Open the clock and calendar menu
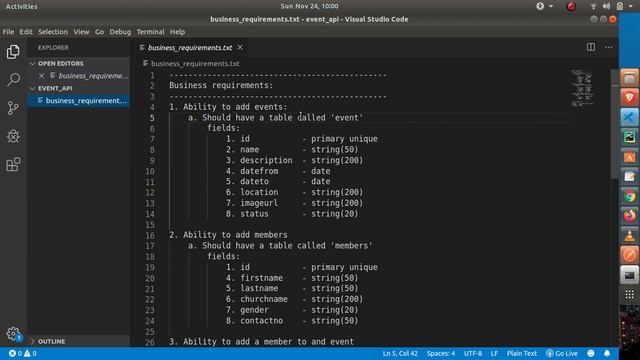Screen dimensions: 640x360 309,6
